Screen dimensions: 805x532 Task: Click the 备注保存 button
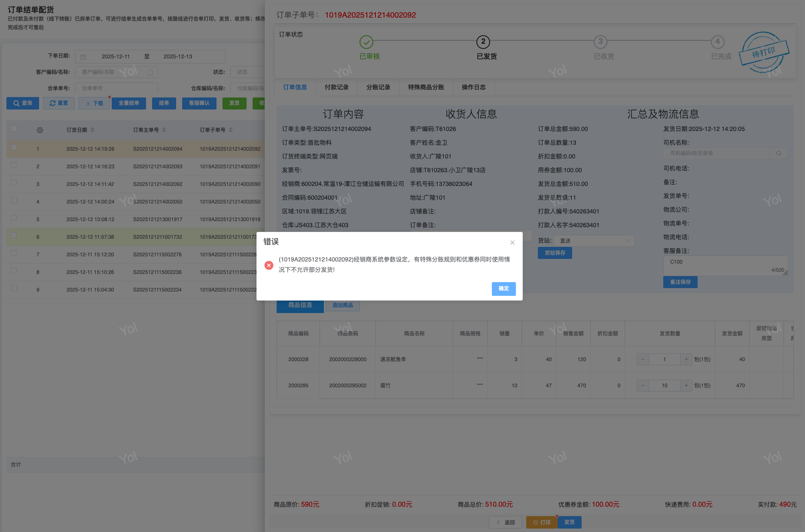680,282
